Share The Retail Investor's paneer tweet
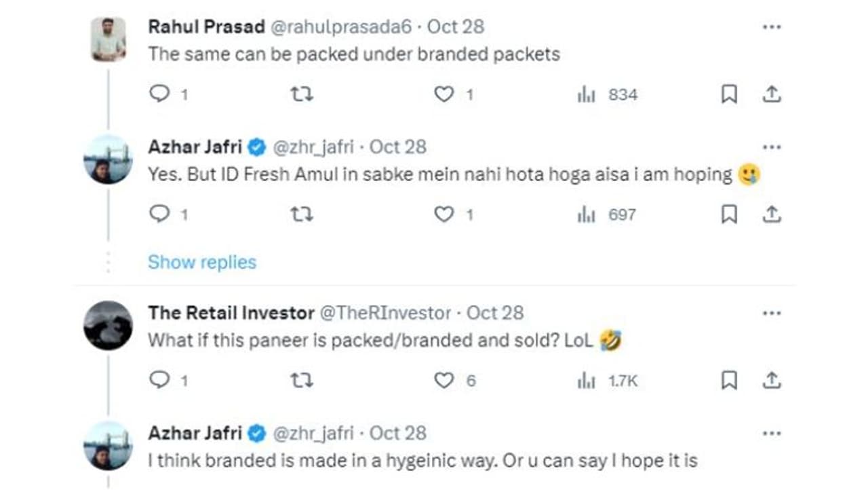 [772, 381]
